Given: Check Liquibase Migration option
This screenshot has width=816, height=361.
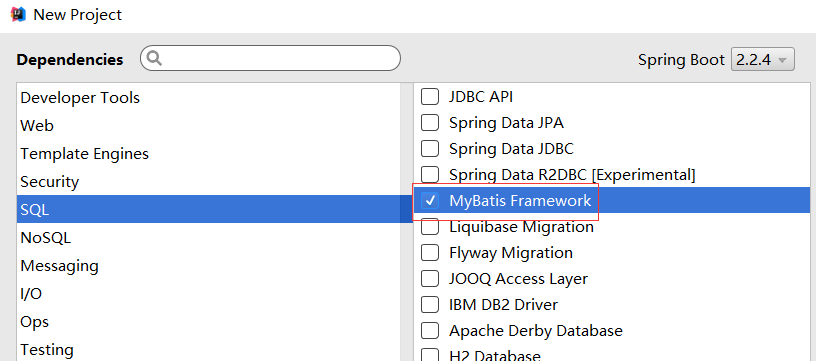Looking at the screenshot, I should point(429,227).
